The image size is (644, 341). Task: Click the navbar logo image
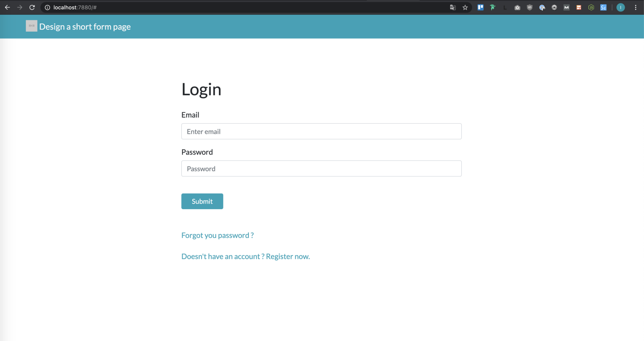coord(31,26)
